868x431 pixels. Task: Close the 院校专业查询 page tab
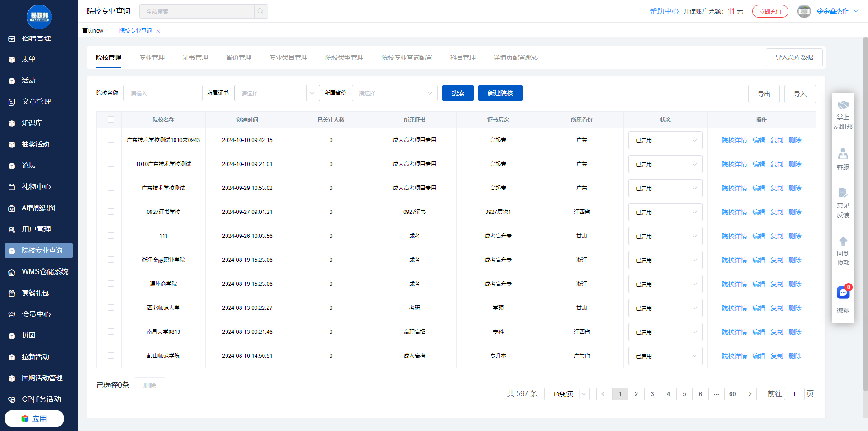coord(158,31)
